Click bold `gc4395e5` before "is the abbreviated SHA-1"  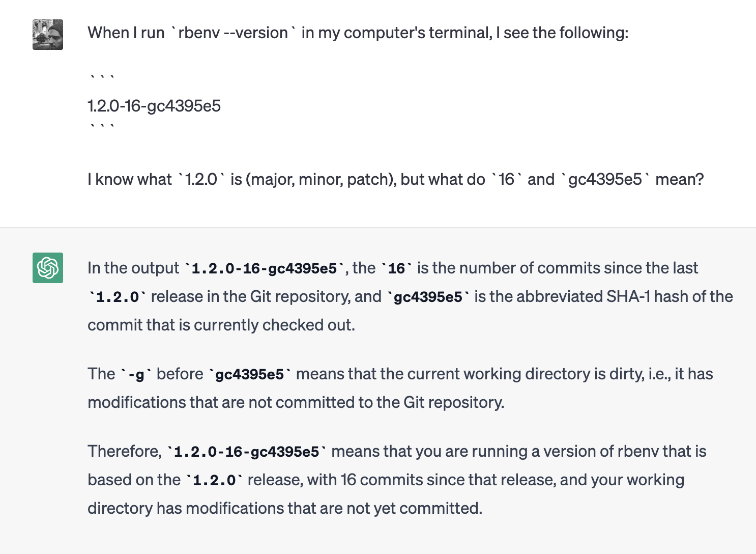tap(428, 297)
